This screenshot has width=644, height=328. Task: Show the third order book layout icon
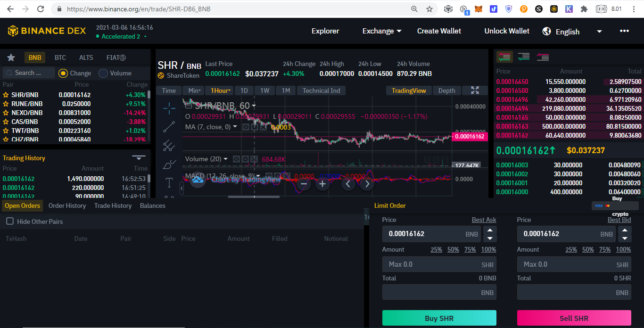(x=543, y=57)
